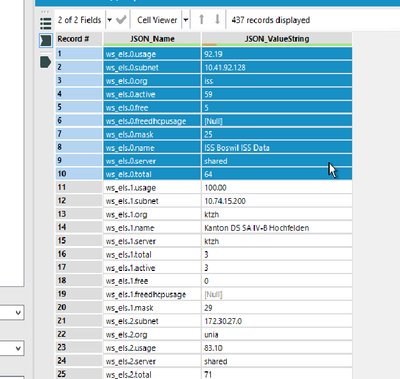
Task: Click 'Kanton DS SA IV-B Hochfelden' value
Action: pos(277,227)
